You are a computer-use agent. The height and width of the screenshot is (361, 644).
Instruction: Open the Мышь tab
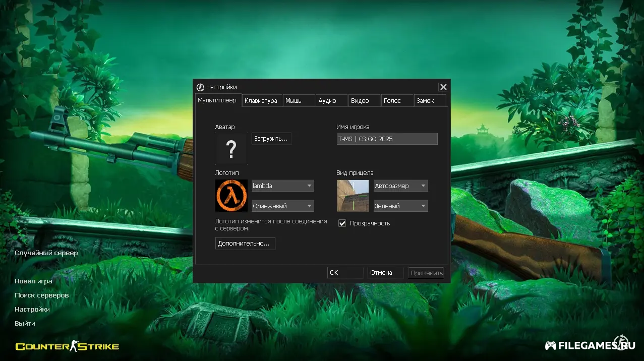click(299, 101)
